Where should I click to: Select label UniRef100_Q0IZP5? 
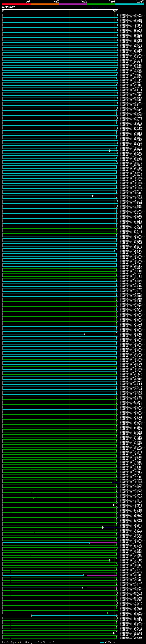(131, 50)
